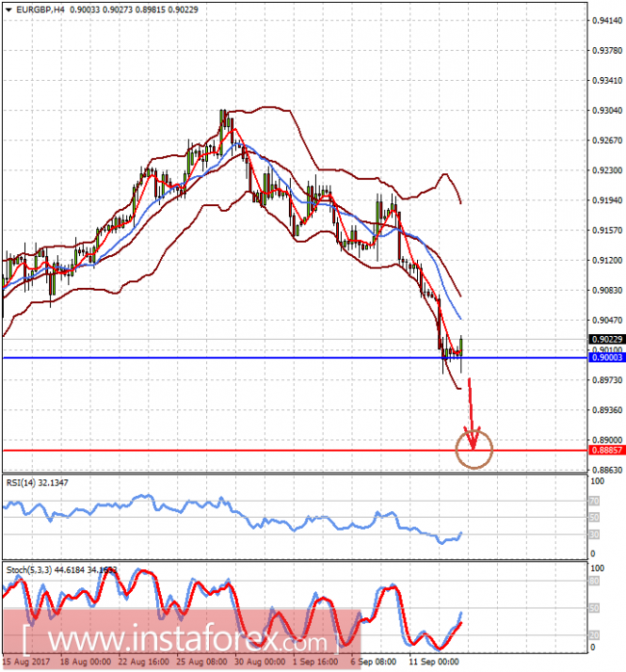The image size is (626, 672).
Task: Click the 15 Aug 2017 date label
Action: (26, 662)
